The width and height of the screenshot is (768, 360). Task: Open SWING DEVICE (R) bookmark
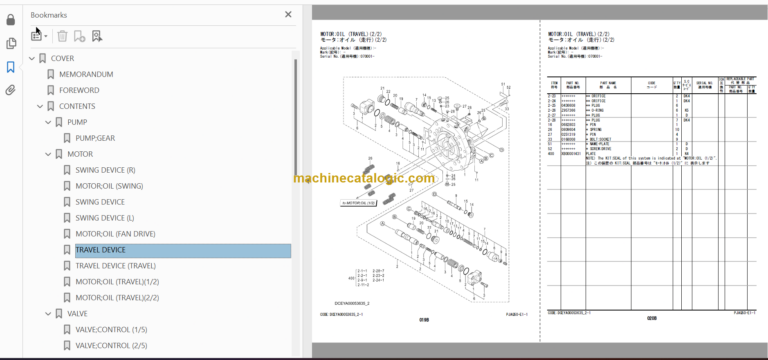[105, 170]
